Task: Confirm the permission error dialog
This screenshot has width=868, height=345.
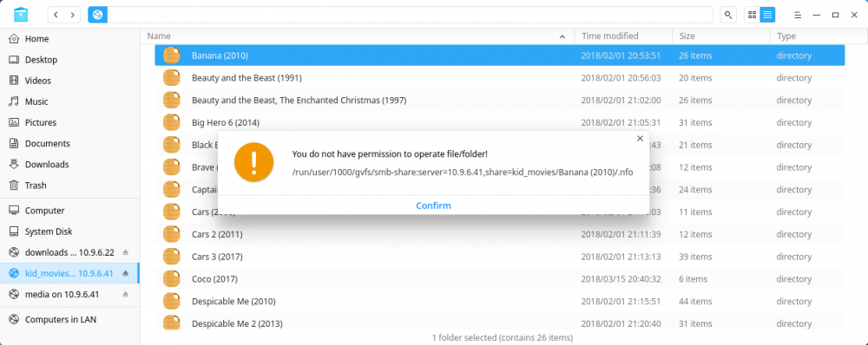Action: (433, 205)
